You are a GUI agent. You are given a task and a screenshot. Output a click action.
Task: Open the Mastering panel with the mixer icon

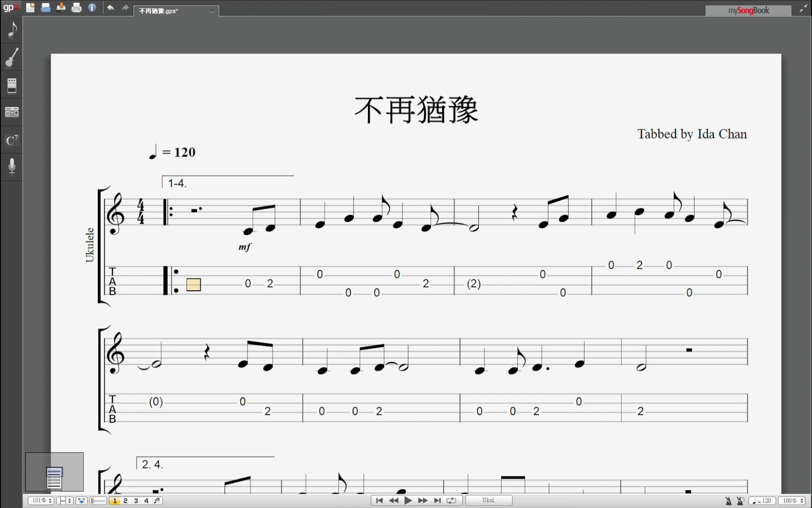click(12, 112)
